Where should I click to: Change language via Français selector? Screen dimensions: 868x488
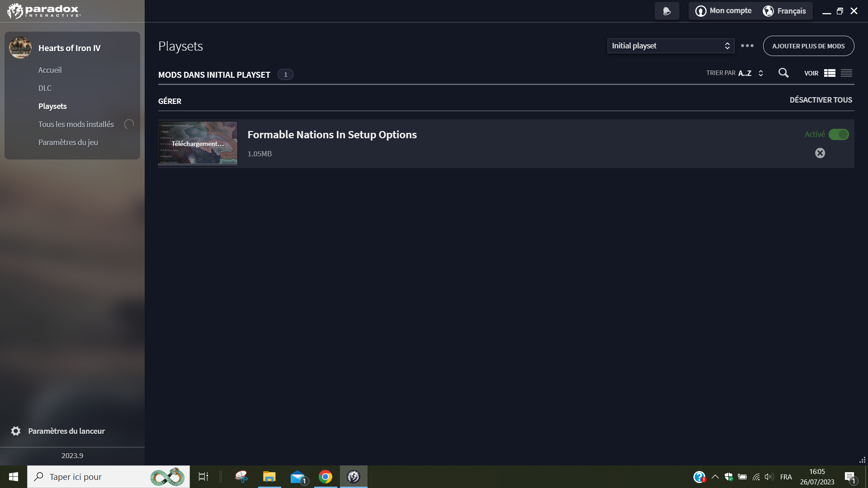(x=784, y=11)
